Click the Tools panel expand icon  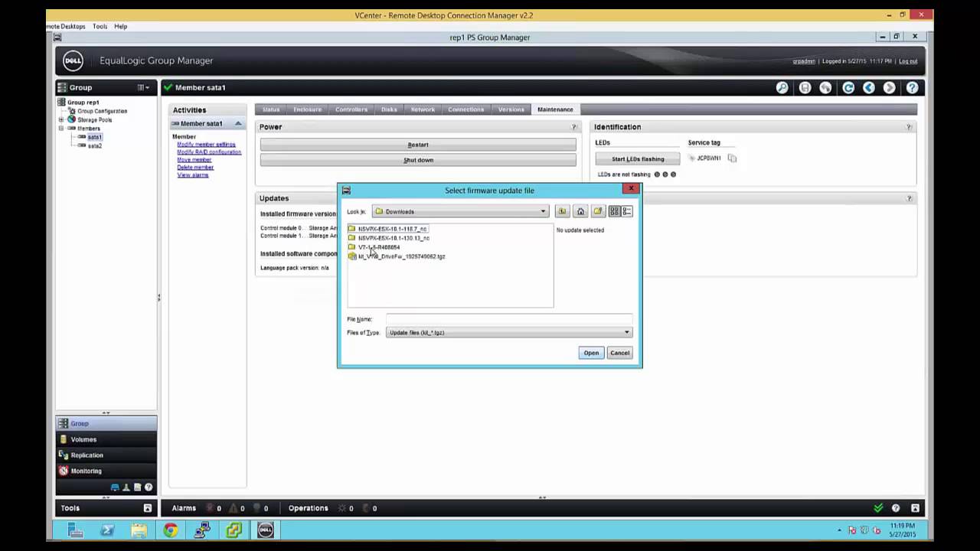pos(148,508)
